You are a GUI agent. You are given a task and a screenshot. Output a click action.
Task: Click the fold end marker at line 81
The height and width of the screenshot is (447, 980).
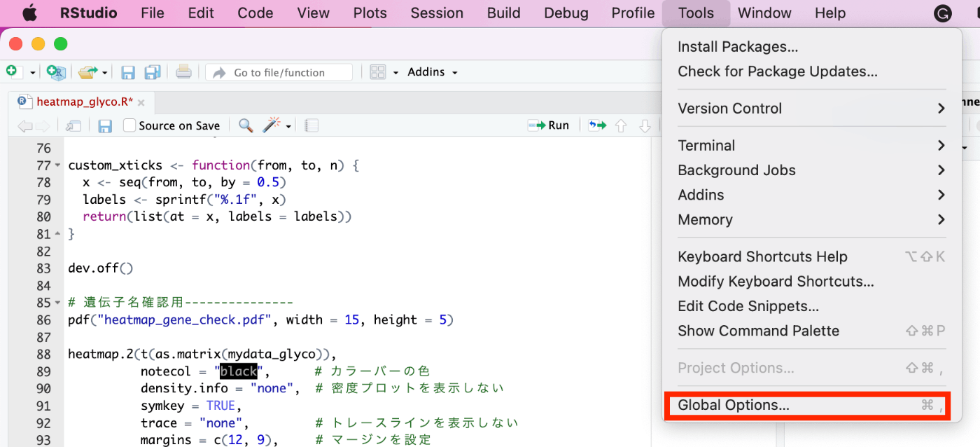coord(57,234)
